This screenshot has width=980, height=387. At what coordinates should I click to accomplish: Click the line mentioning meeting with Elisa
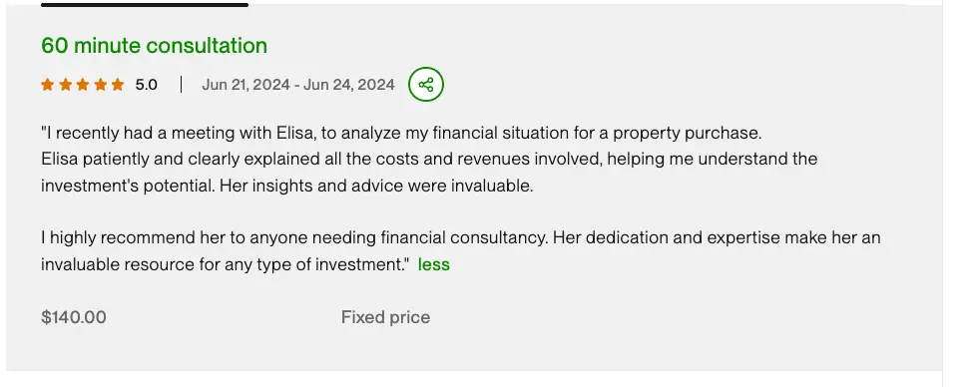(x=401, y=133)
